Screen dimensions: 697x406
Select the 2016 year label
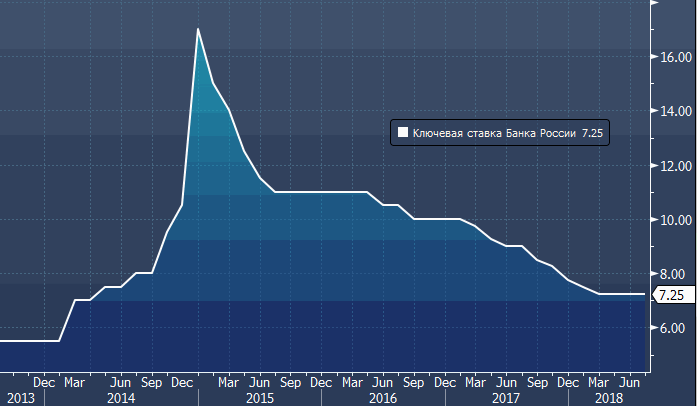click(x=384, y=398)
